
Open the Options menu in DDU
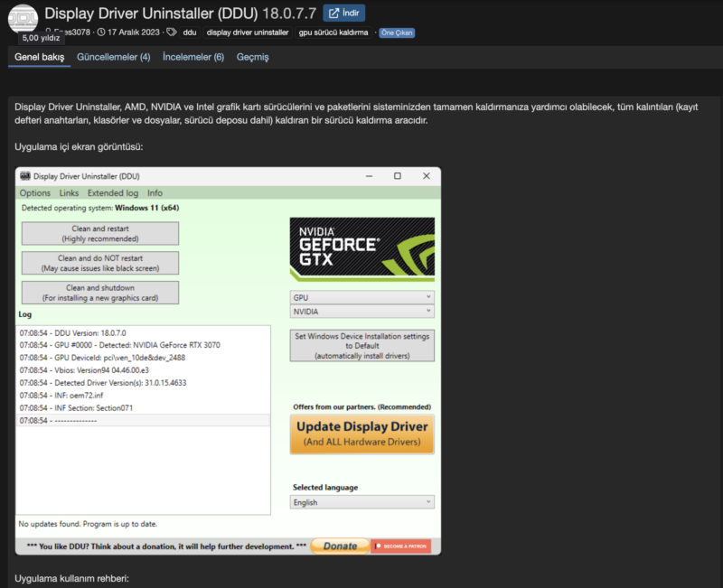(x=35, y=193)
